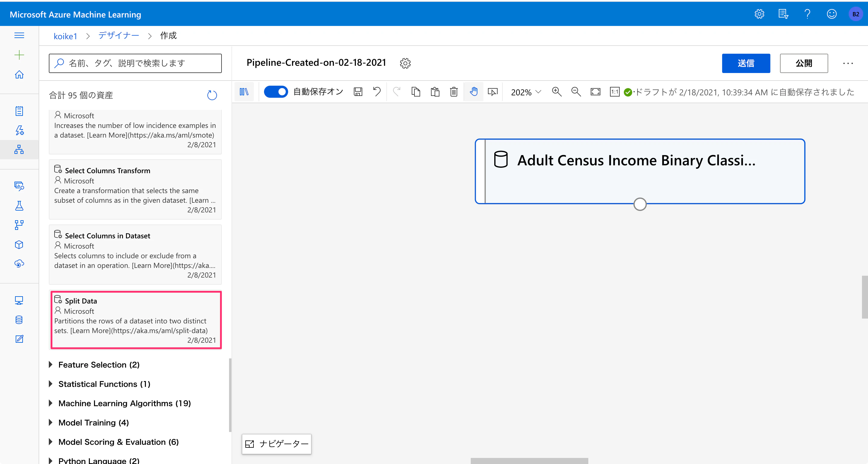Open the ナビゲーター navigator button
868x464 pixels.
[x=277, y=444]
